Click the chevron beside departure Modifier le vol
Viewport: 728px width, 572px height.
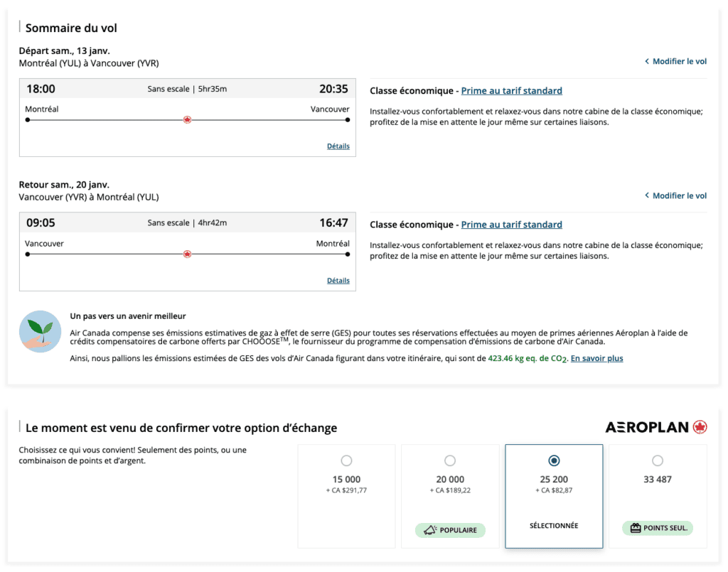[646, 62]
